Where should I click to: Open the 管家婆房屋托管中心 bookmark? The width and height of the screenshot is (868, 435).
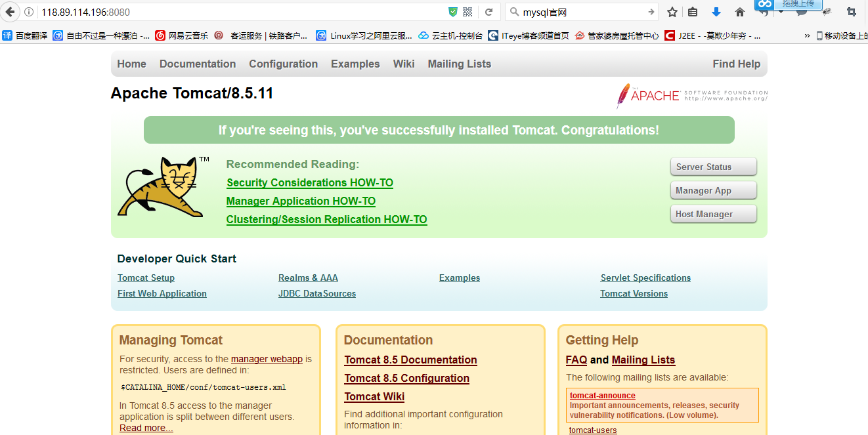[617, 35]
